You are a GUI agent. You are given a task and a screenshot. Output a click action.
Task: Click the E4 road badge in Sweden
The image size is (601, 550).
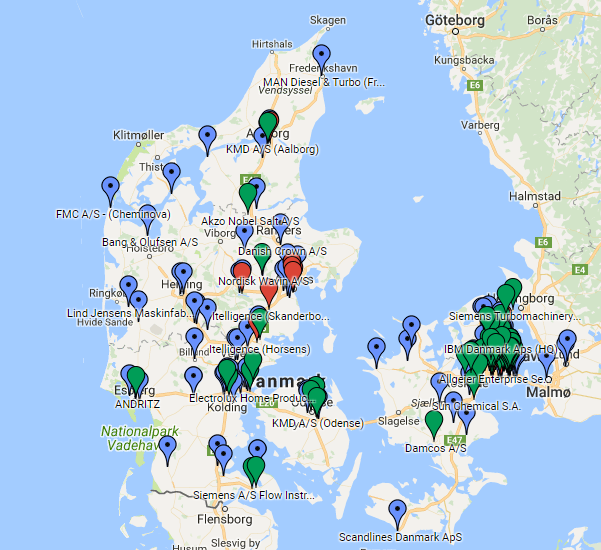580,270
